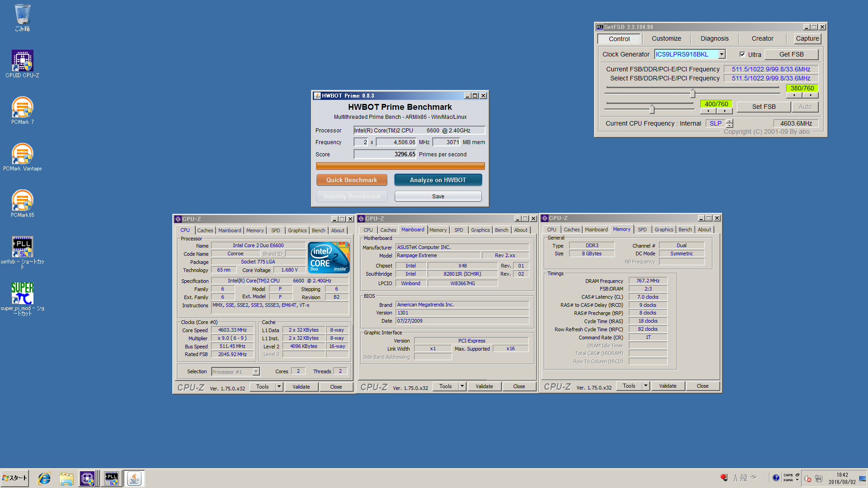868x488 pixels.
Task: Click the IME input mode 'A' icon
Action: point(735,478)
